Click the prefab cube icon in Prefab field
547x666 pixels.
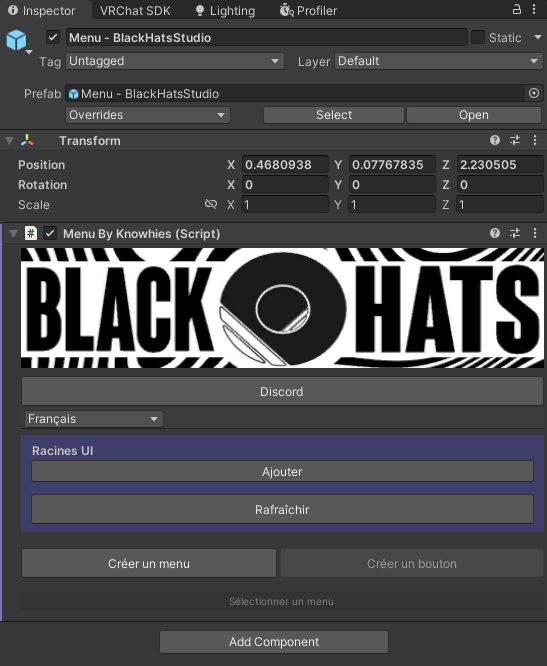73,94
